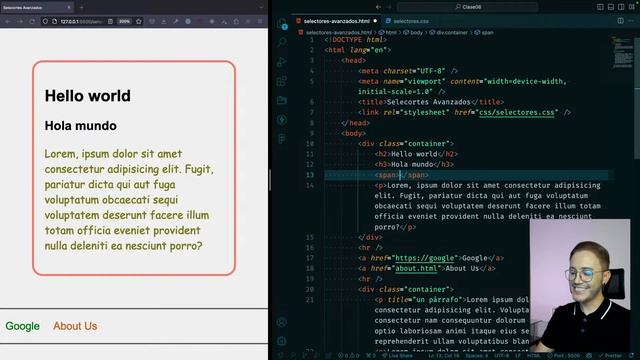Click the About Us link on the page

(75, 326)
